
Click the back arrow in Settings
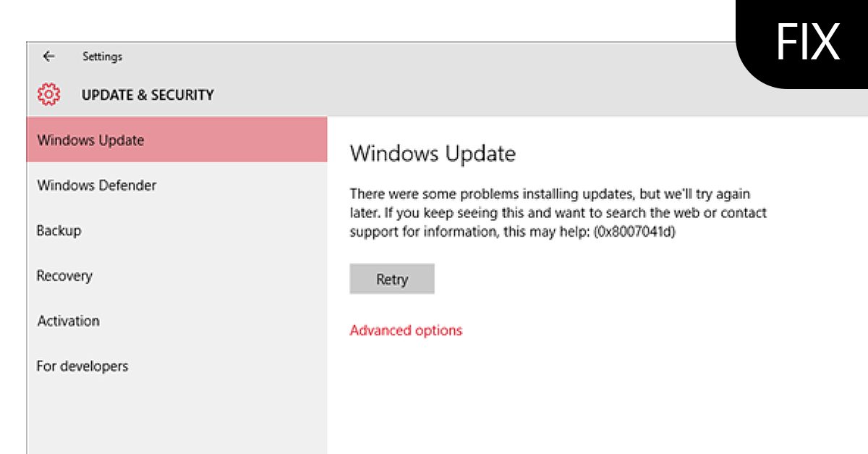tap(49, 56)
